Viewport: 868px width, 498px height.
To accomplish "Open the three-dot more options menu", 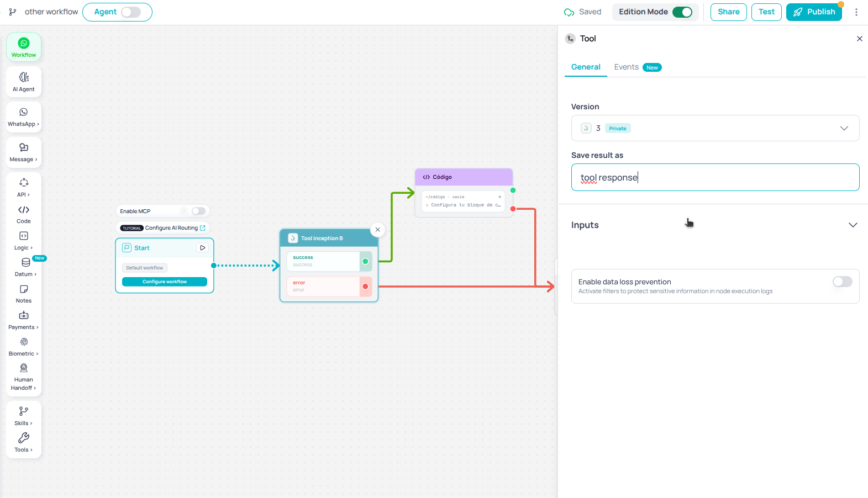I will (856, 12).
